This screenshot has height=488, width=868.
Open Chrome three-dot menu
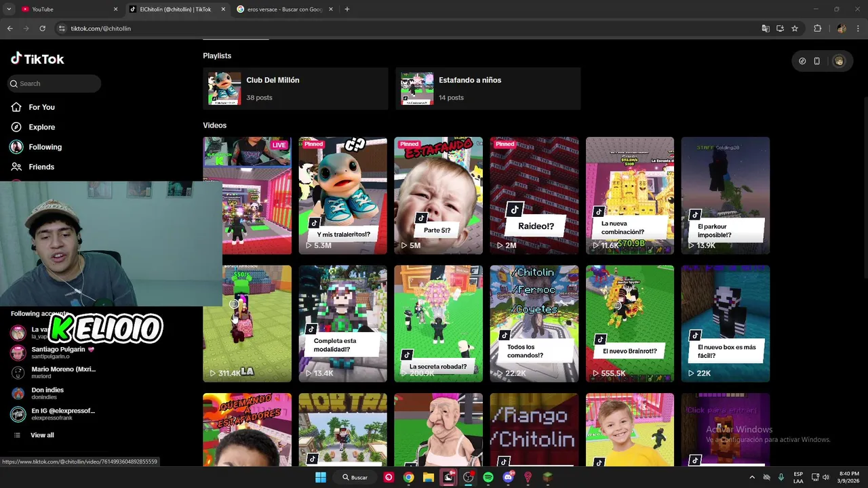pos(858,28)
